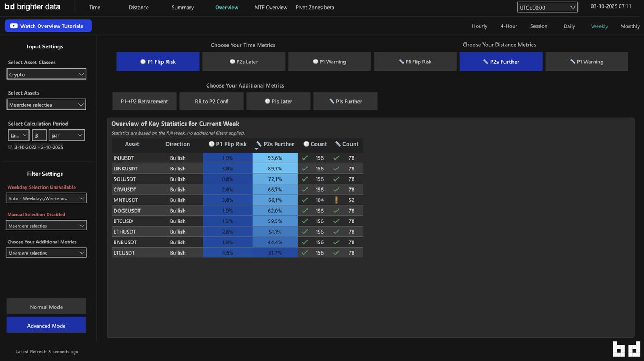The width and height of the screenshot is (644, 361).
Task: Click the 93,6% cell for INJUSDT
Action: pyautogui.click(x=275, y=158)
